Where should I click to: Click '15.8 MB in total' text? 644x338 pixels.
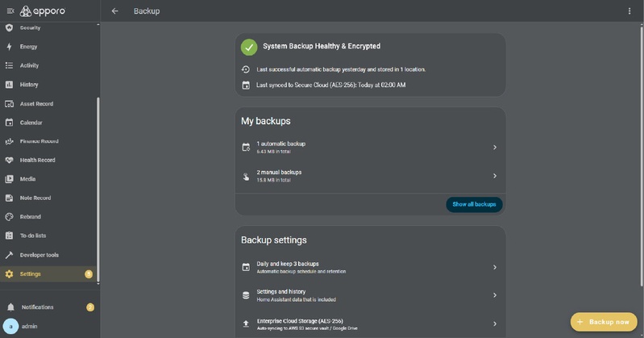pyautogui.click(x=274, y=180)
